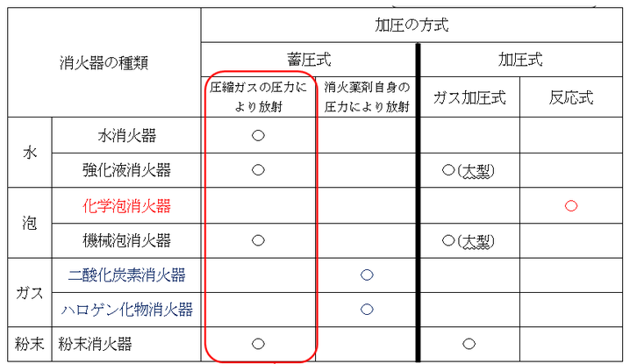Click ○(大型) in the 強化液消火器 row
637x364 pixels.
click(x=468, y=171)
